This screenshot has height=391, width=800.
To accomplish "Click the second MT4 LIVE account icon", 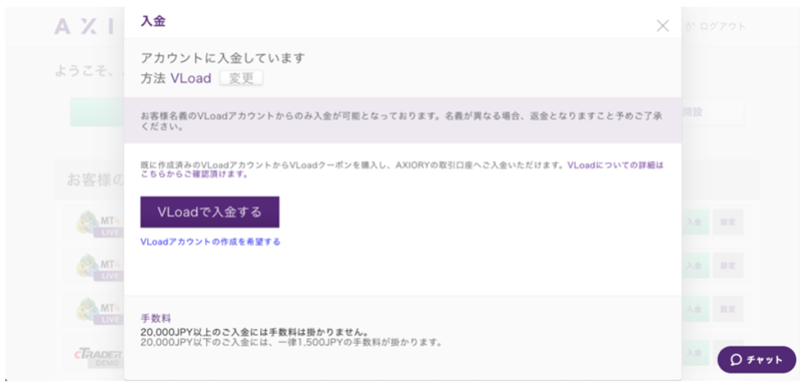I will coord(99,266).
